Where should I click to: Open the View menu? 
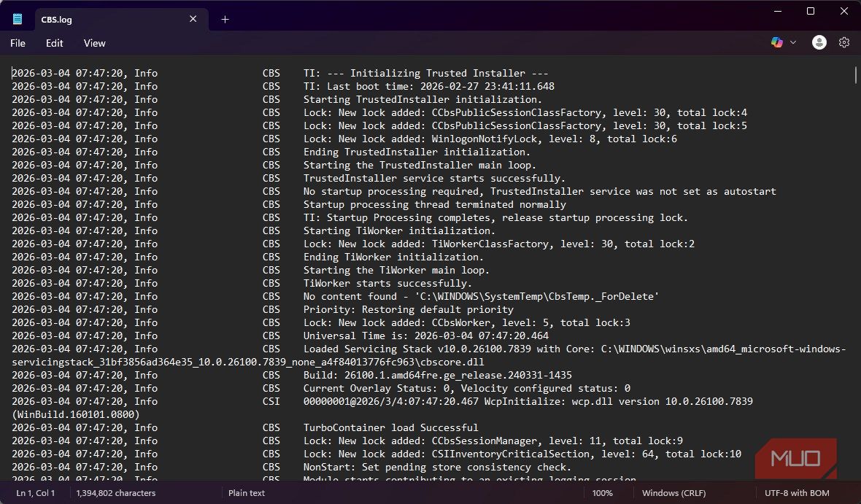click(x=94, y=43)
